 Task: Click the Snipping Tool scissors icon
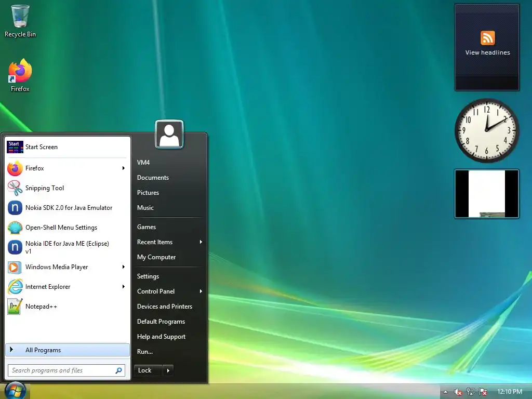click(x=15, y=188)
